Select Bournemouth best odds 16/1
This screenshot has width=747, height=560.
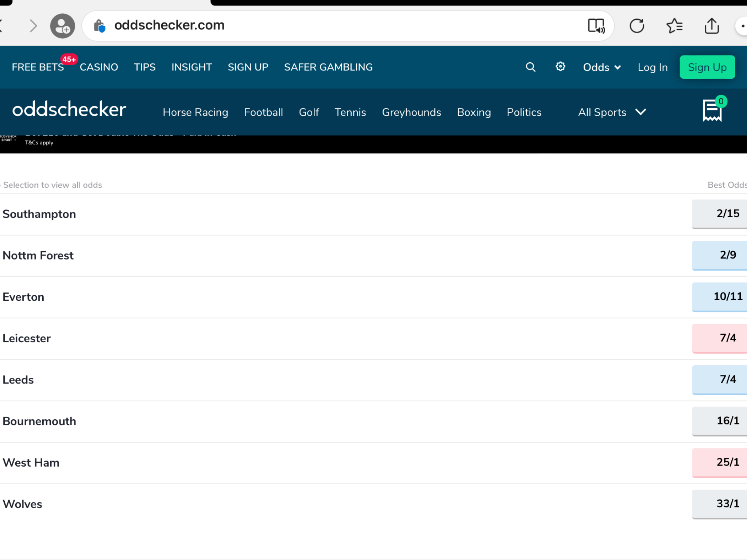point(720,421)
